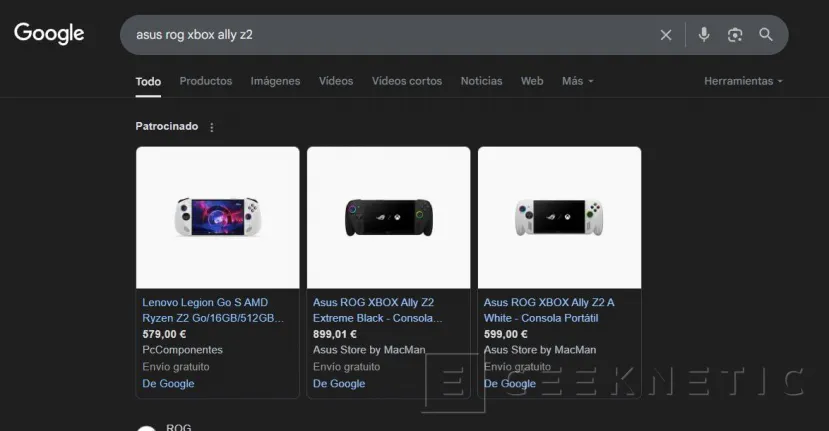This screenshot has height=431, width=829.
Task: Click De Google under the 599,00 € listing
Action: [510, 384]
